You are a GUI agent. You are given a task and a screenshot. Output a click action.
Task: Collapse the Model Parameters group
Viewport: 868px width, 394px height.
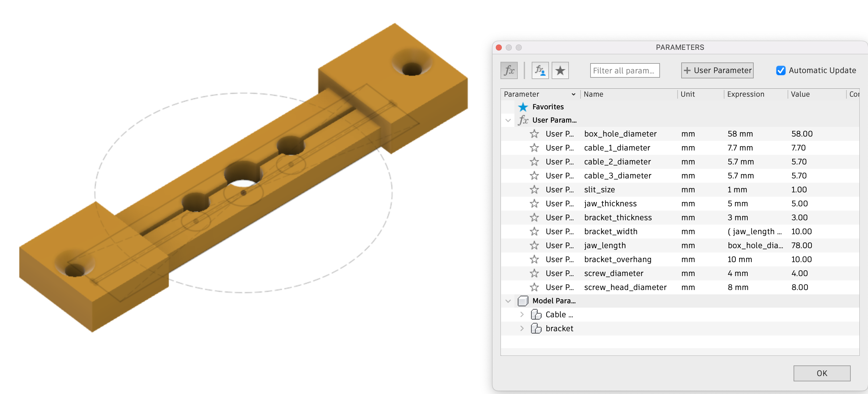click(x=508, y=301)
